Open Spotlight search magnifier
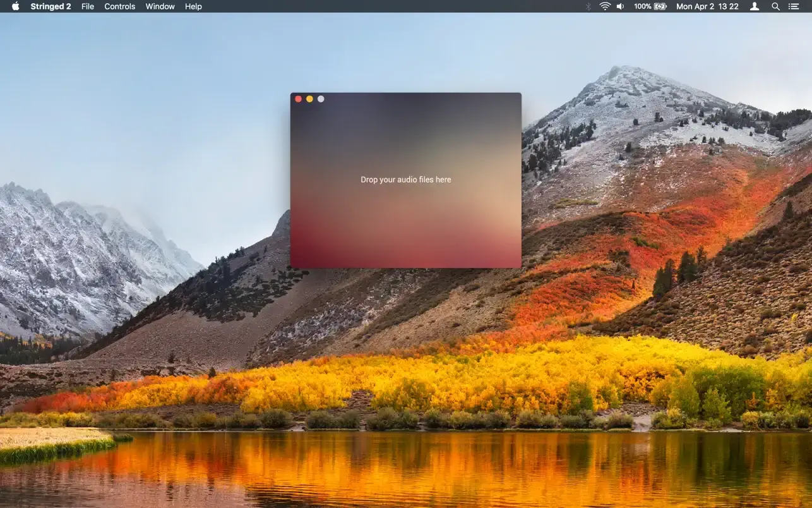Image resolution: width=812 pixels, height=508 pixels. coord(775,6)
